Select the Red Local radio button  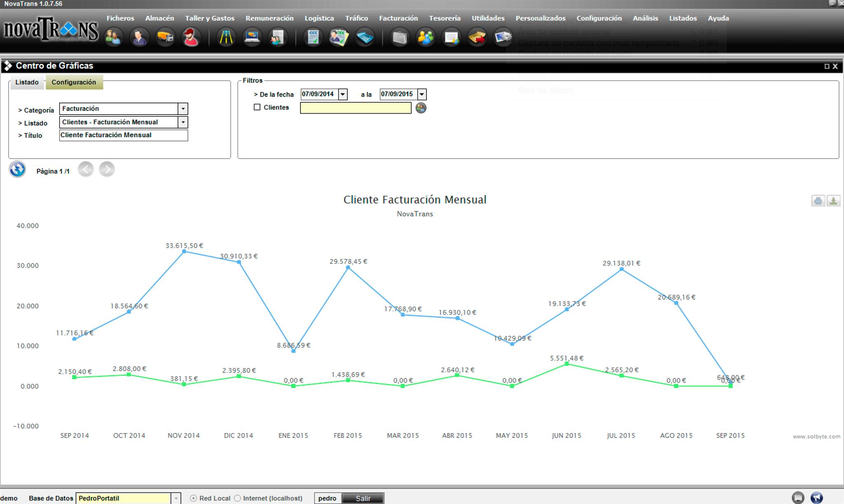(x=193, y=498)
